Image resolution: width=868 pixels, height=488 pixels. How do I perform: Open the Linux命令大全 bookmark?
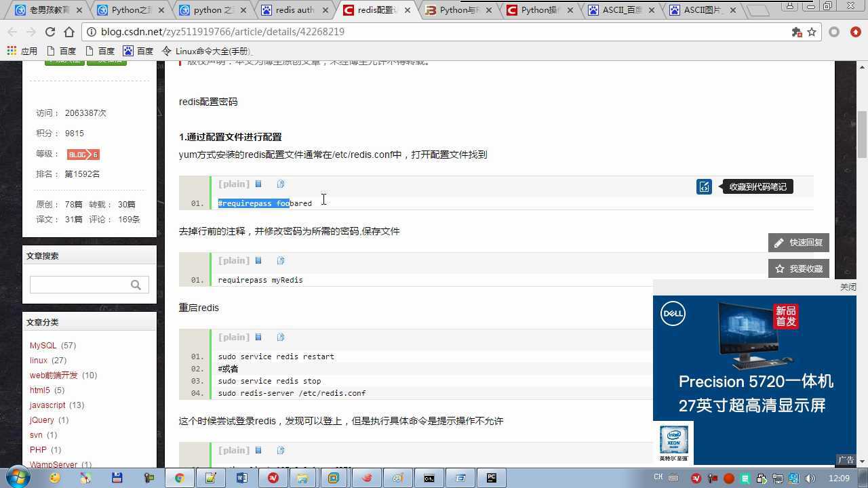pos(207,51)
